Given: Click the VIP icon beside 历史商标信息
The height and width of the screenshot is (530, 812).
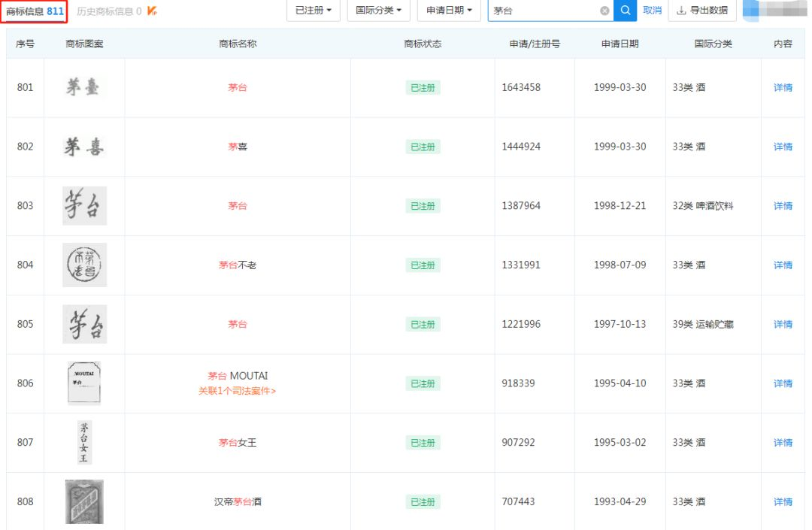Looking at the screenshot, I should point(153,11).
